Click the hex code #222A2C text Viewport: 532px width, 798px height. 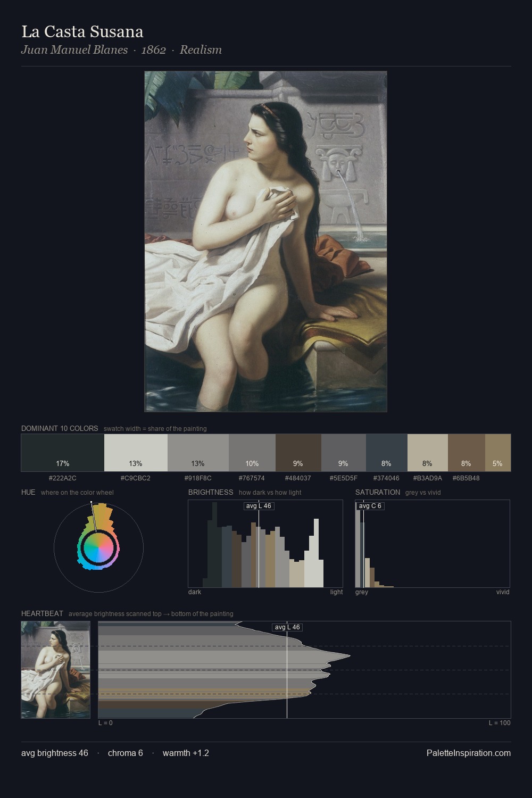[x=63, y=478]
